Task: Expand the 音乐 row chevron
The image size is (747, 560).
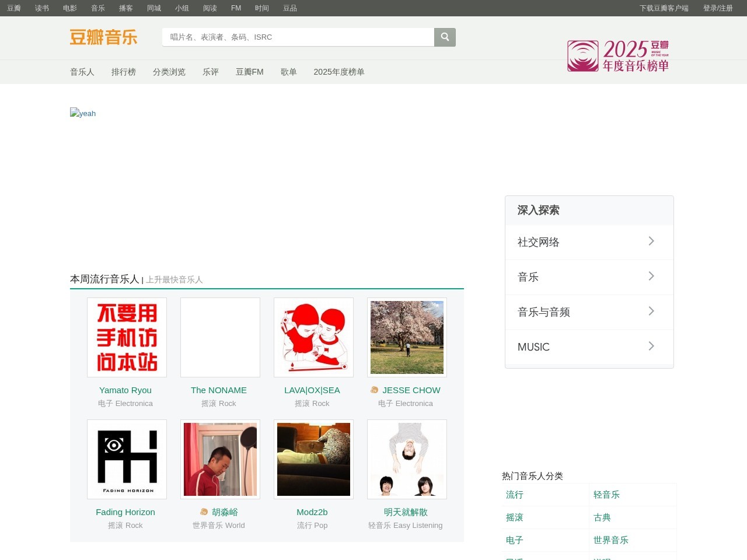Action: [x=651, y=276]
